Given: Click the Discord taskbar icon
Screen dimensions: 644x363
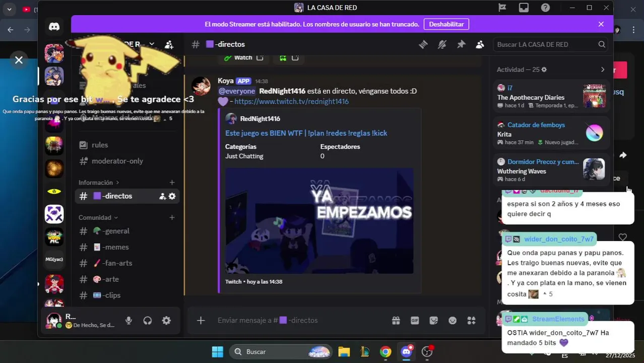Looking at the screenshot, I should tap(407, 351).
